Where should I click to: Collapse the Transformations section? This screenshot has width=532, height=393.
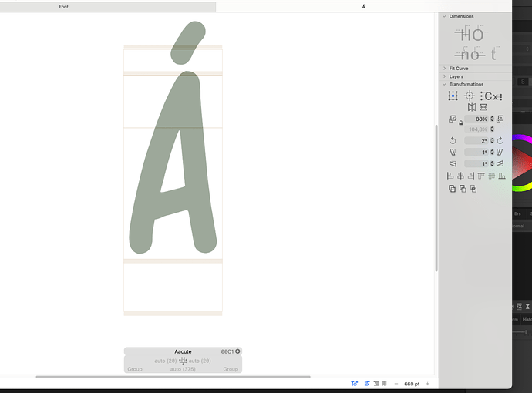pyautogui.click(x=444, y=84)
